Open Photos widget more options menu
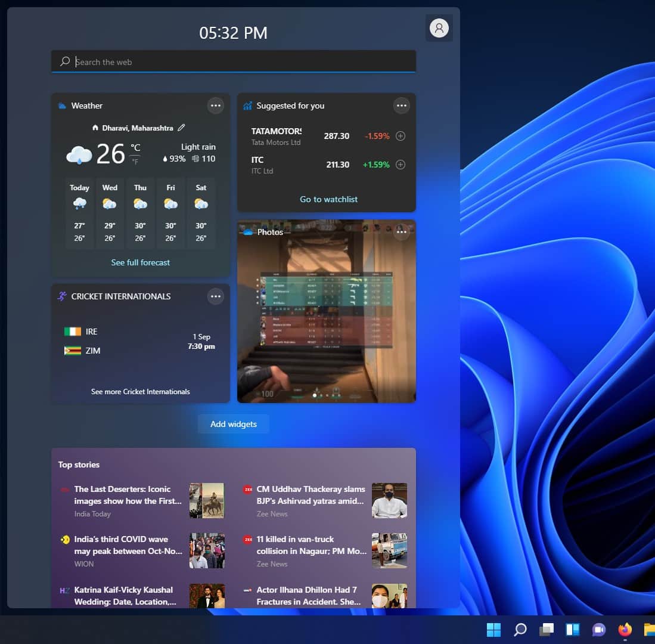The height and width of the screenshot is (644, 655). coord(402,231)
